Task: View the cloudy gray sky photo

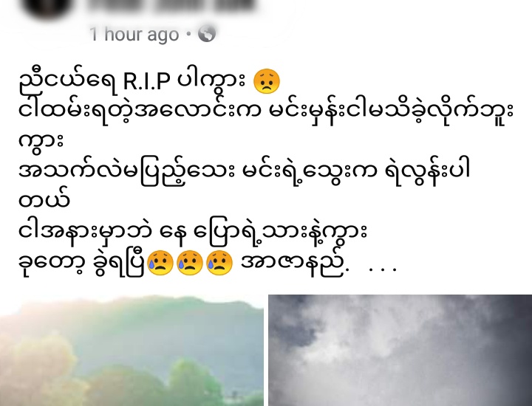Action: [x=400, y=351]
